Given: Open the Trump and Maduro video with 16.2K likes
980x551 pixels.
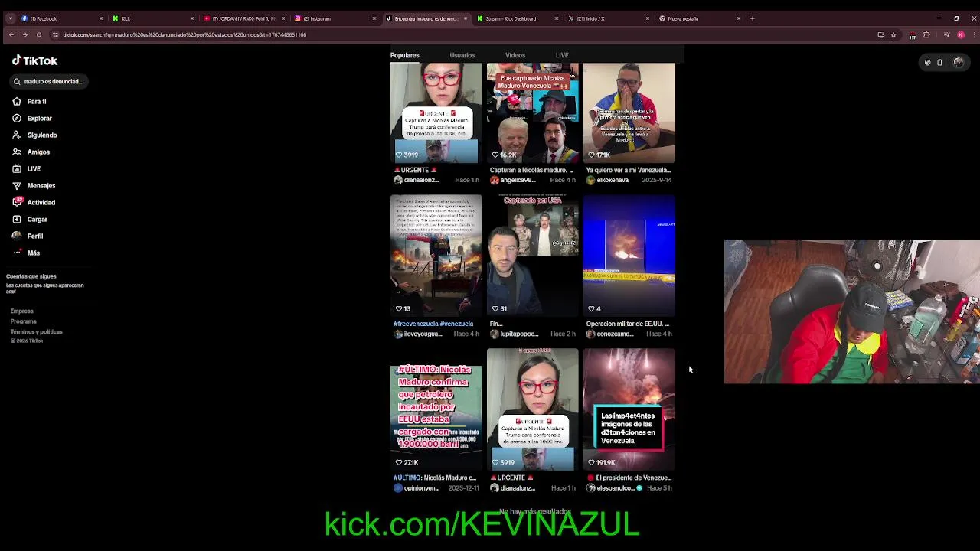Looking at the screenshot, I should click(x=533, y=112).
